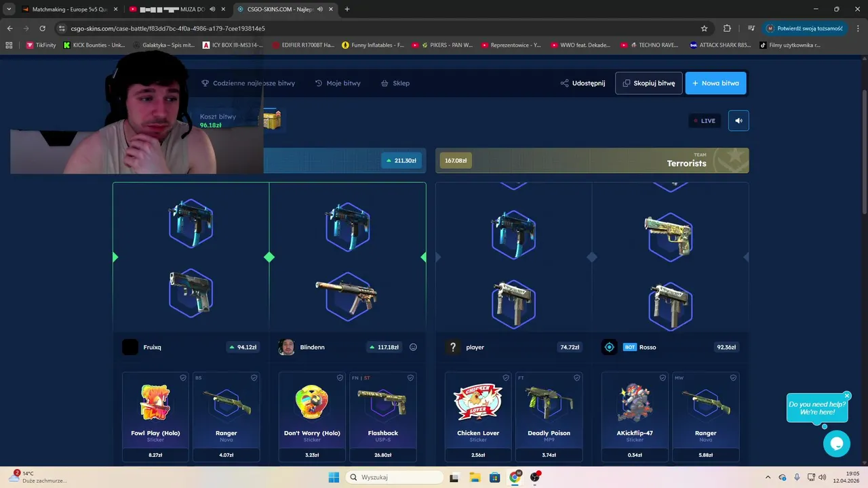Image resolution: width=868 pixels, height=488 pixels.
Task: Click shield icon on AKickflip-47 card
Action: (662, 378)
